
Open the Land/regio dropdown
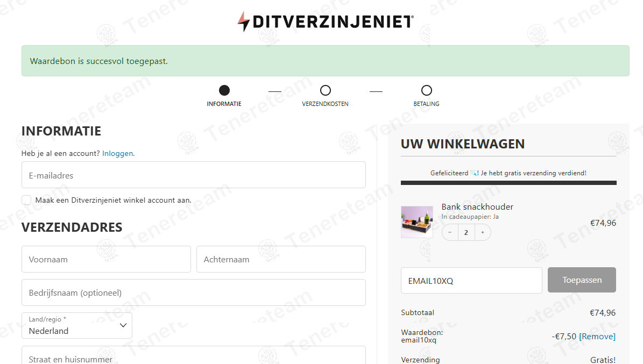(77, 325)
